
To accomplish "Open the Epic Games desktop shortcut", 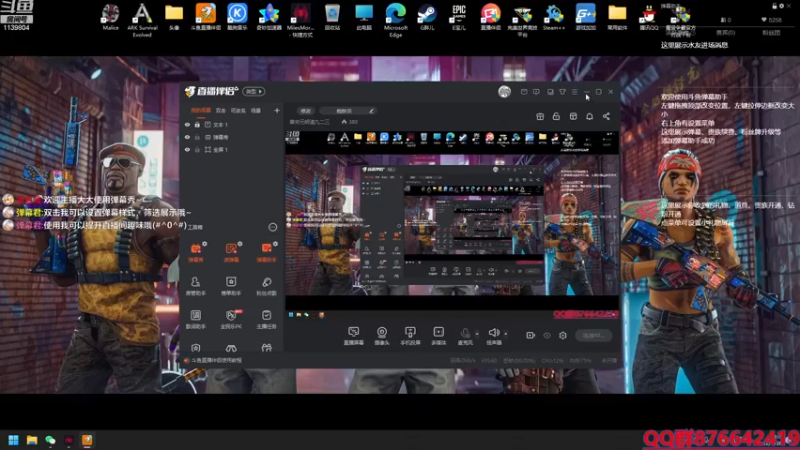I will (x=459, y=17).
